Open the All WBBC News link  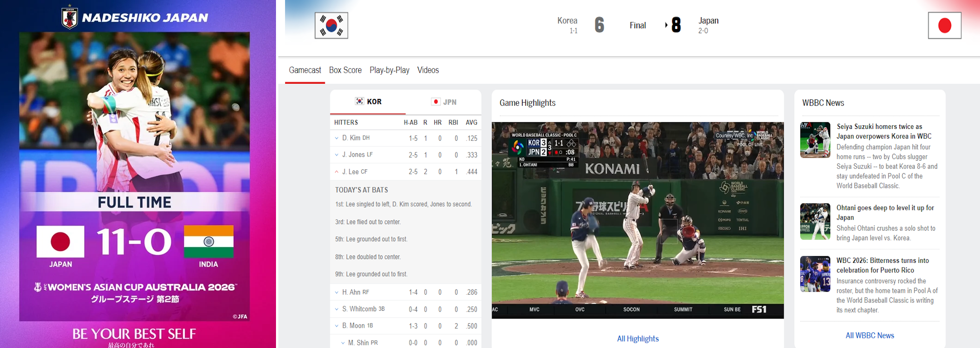pos(870,336)
